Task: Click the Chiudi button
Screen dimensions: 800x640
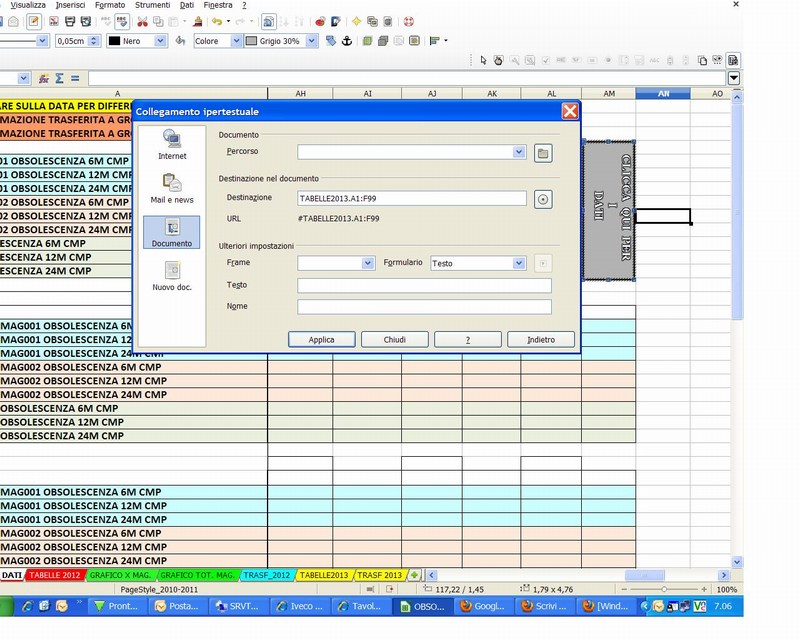Action: click(395, 340)
